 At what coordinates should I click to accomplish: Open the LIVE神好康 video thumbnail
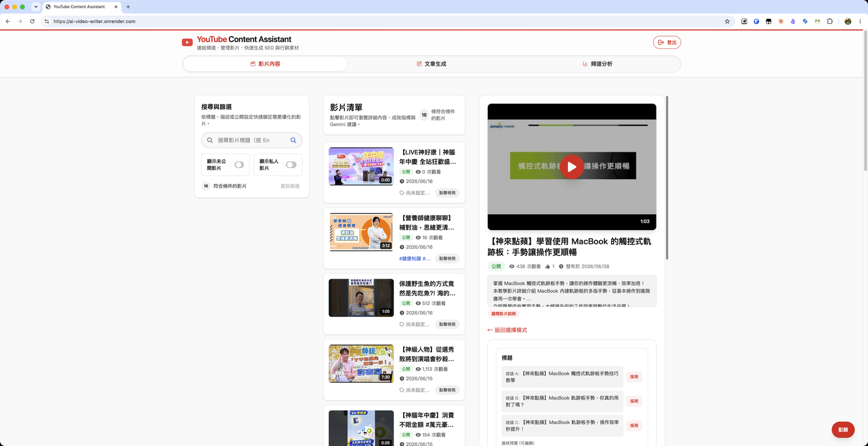[361, 166]
